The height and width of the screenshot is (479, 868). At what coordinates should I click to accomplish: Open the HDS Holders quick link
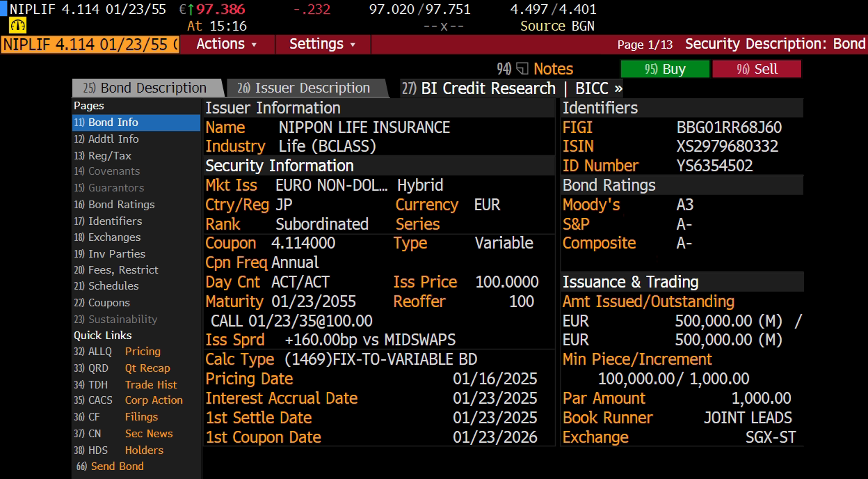(x=118, y=450)
